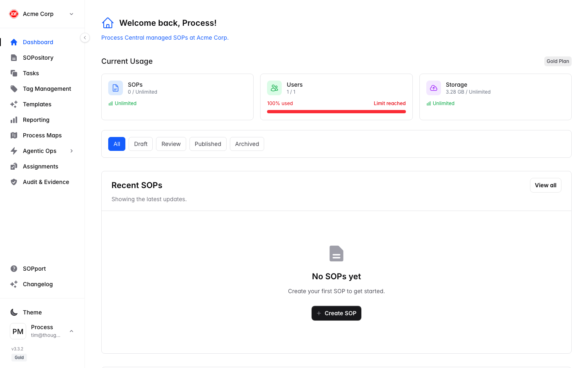The image size is (588, 368).
Task: Click the Tag Management tag icon
Action: [x=14, y=89]
